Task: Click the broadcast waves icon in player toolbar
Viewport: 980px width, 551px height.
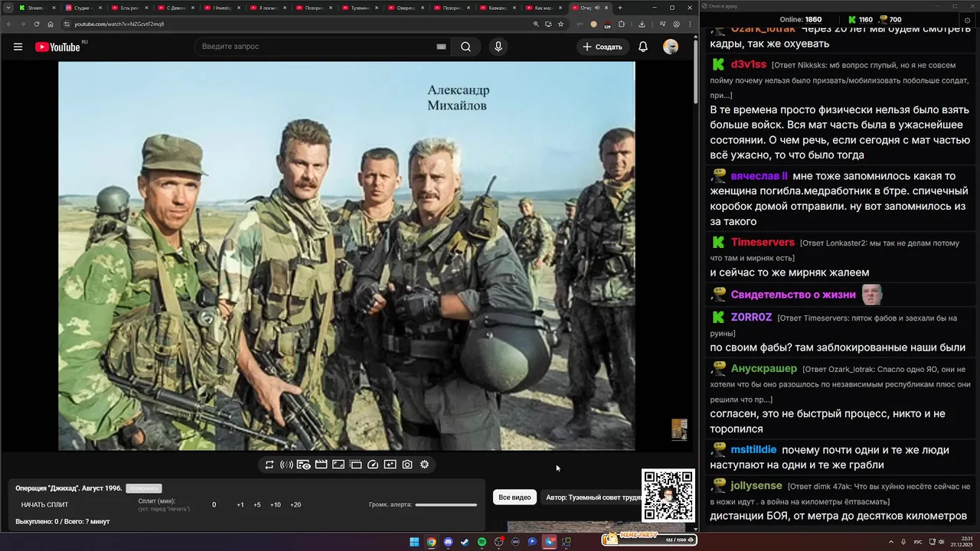Action: tap(286, 465)
